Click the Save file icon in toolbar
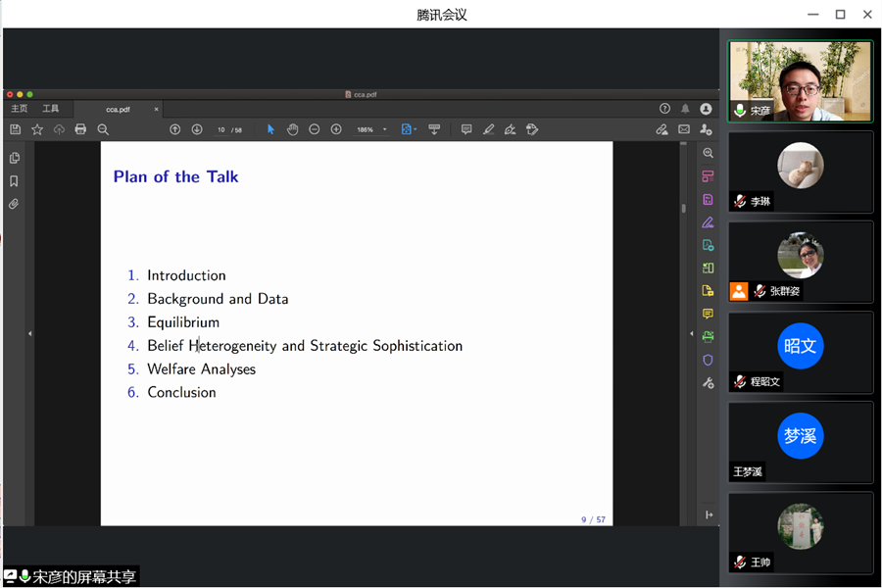 15,129
